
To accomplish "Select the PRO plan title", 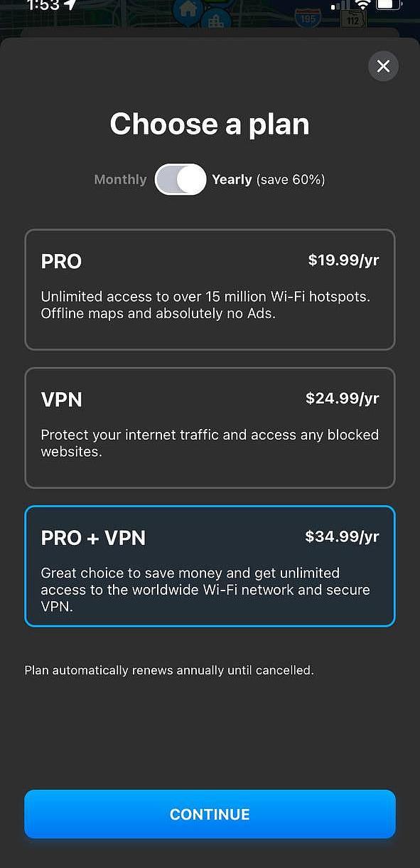I will [61, 261].
